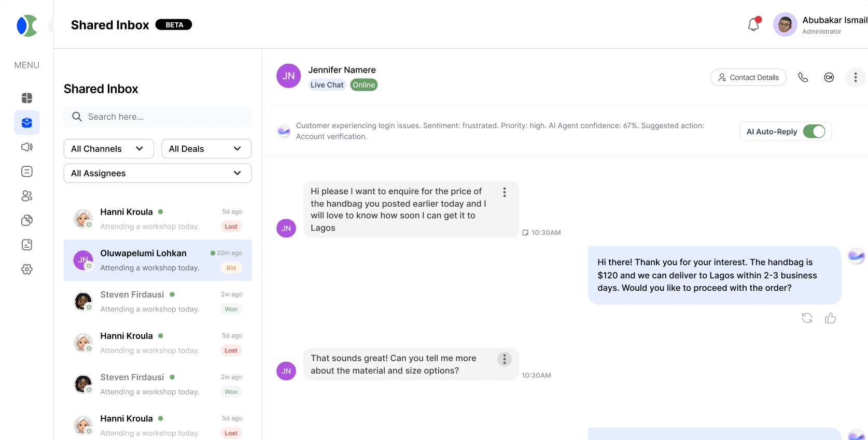
Task: Toggle the AI Auto-Reply switch
Action: [x=814, y=132]
